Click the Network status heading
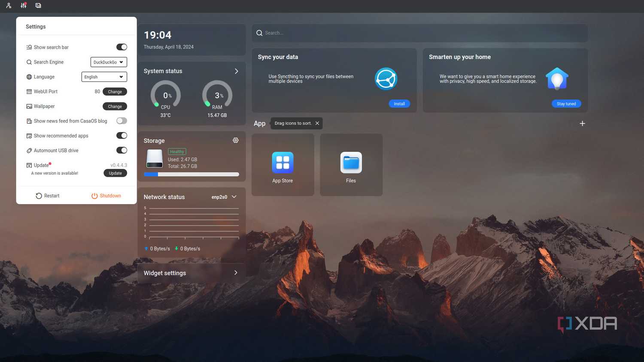This screenshot has height=362, width=644. pyautogui.click(x=164, y=197)
